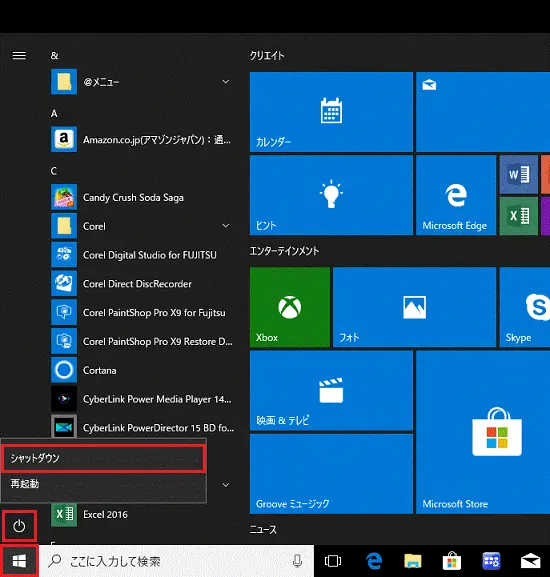Launch the Microsoft Store tile

point(483,432)
